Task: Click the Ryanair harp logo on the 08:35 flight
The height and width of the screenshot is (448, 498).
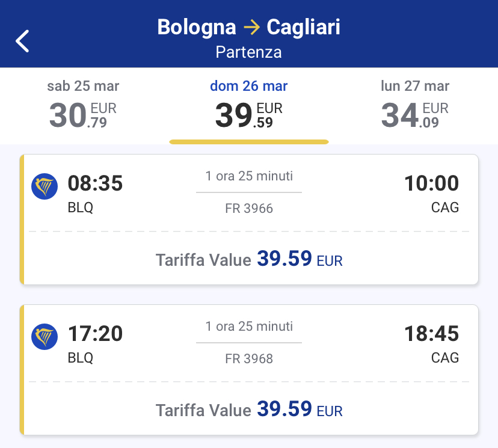Action: click(x=45, y=186)
